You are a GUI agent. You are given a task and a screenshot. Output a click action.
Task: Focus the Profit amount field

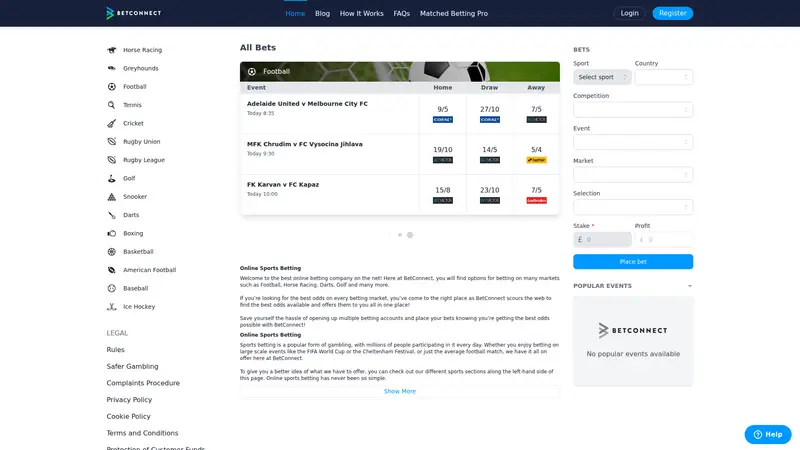[x=664, y=240]
